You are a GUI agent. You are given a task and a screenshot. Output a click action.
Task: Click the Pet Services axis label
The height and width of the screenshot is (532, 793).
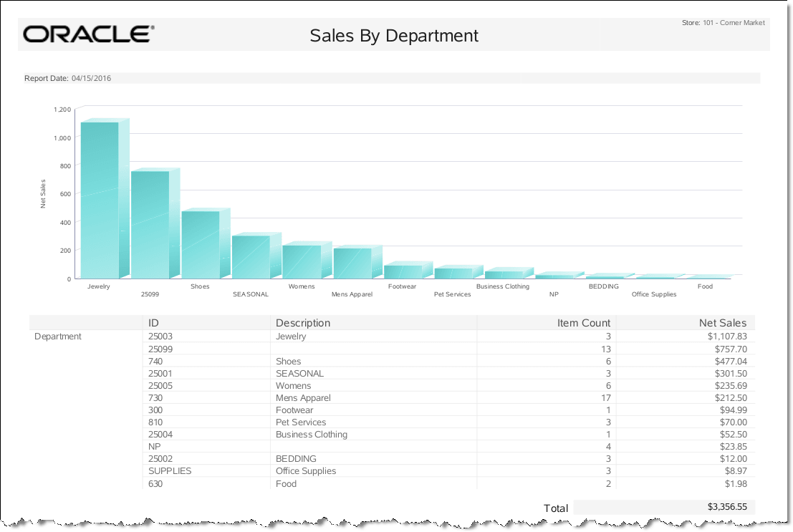[452, 294]
